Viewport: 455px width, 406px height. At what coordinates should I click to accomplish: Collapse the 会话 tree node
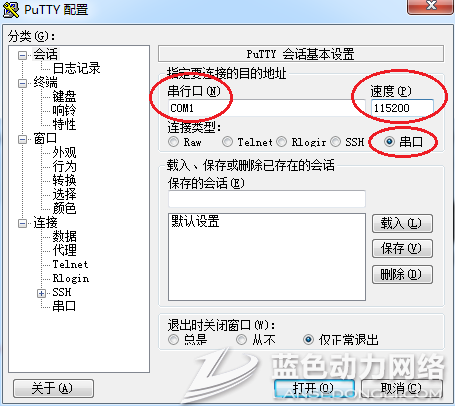[22, 55]
